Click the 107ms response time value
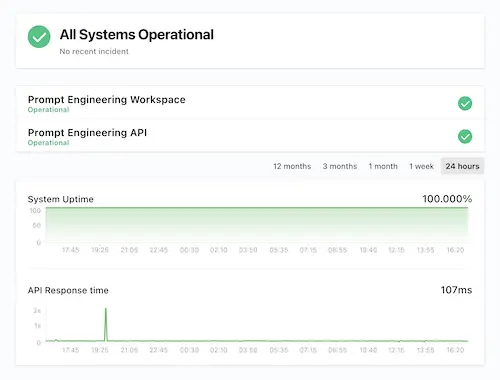The height and width of the screenshot is (380, 500). [456, 290]
